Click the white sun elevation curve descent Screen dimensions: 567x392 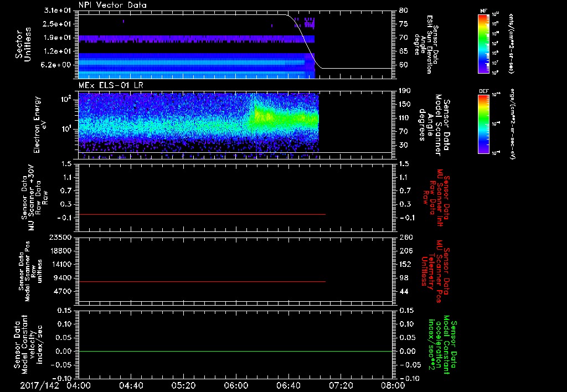pyautogui.click(x=305, y=40)
